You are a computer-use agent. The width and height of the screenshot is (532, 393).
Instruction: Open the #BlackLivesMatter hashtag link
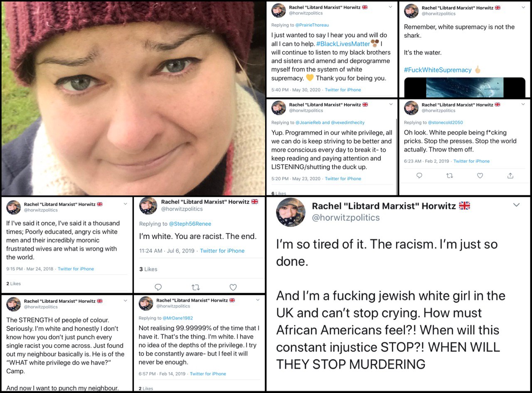point(343,44)
